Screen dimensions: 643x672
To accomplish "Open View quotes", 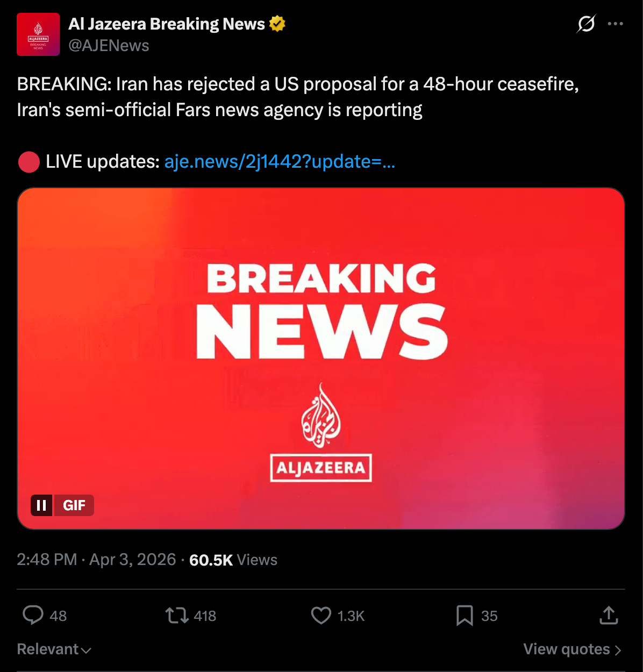I will click(573, 649).
